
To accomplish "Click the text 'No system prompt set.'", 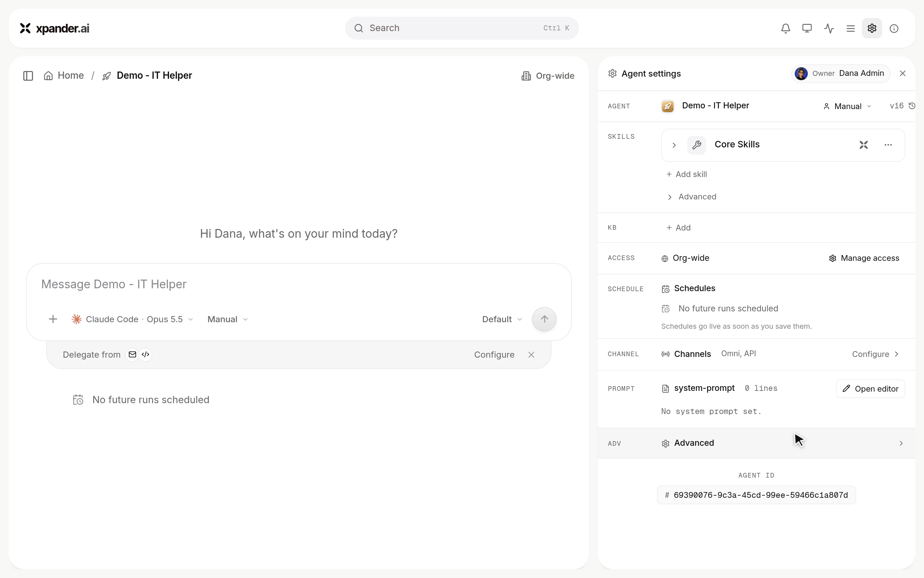I will pos(711,412).
